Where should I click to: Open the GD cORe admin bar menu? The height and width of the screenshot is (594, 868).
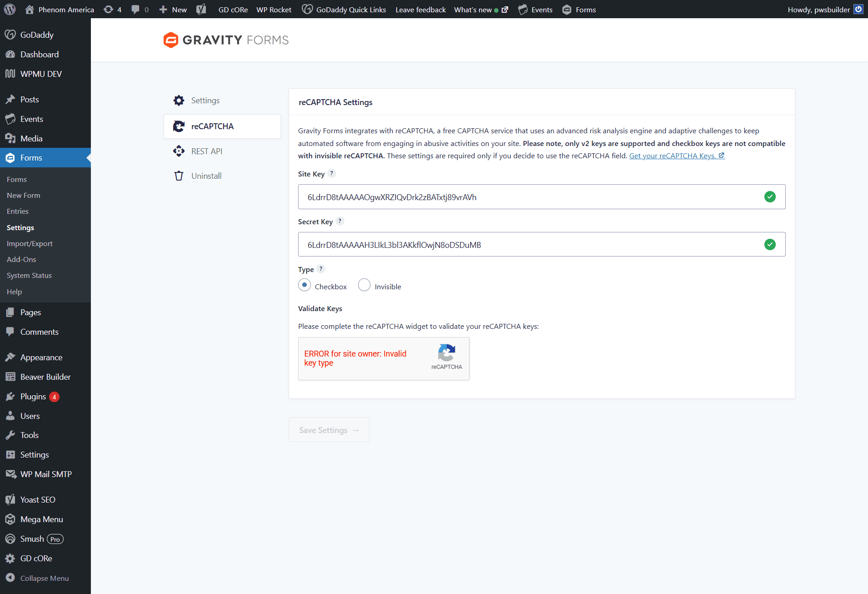[x=233, y=10]
